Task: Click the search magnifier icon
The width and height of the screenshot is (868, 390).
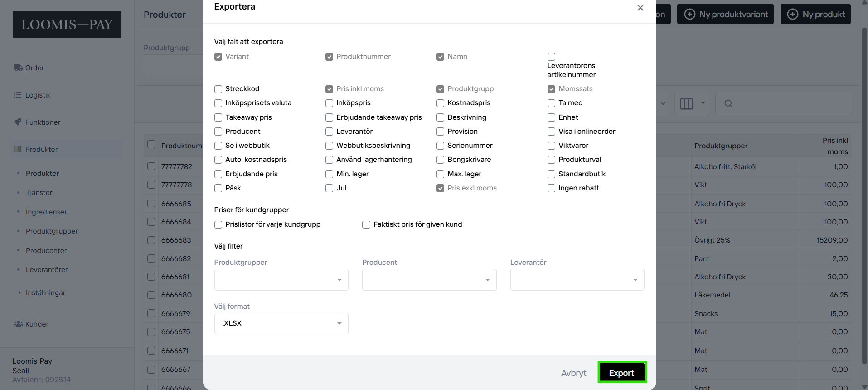Action: pyautogui.click(x=728, y=104)
